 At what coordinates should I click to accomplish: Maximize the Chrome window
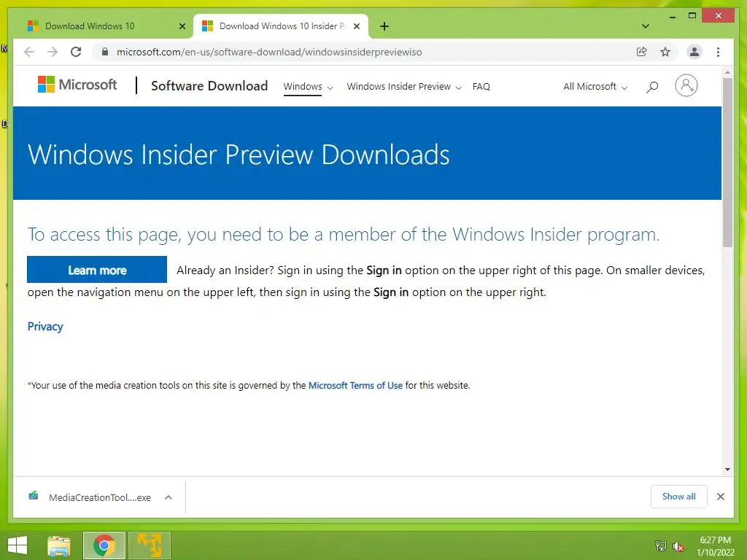(x=692, y=16)
